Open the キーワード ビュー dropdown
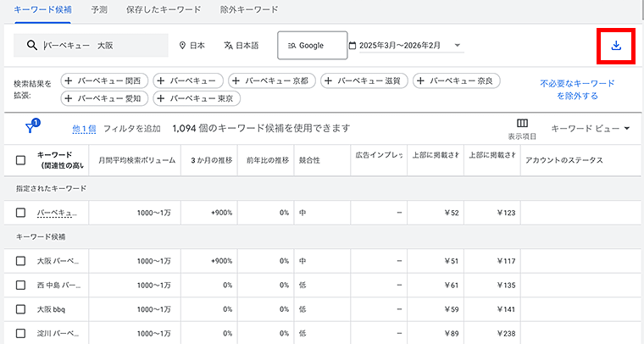 click(x=591, y=129)
